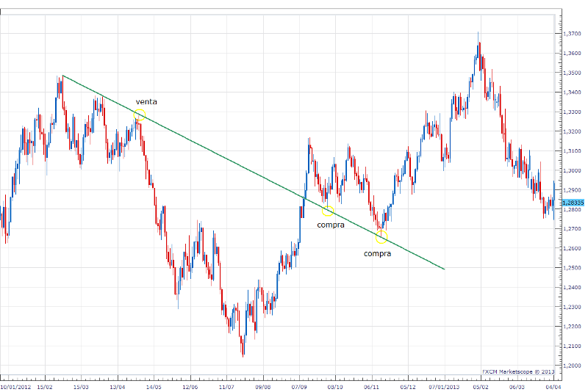Click the trend line's starting point at top

[63, 76]
